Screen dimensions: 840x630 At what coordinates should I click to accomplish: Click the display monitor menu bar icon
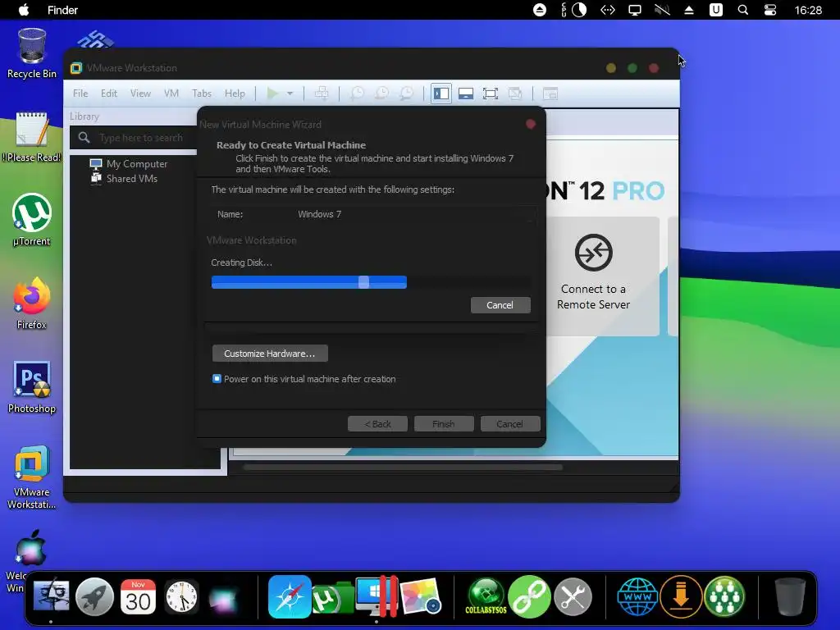point(635,10)
